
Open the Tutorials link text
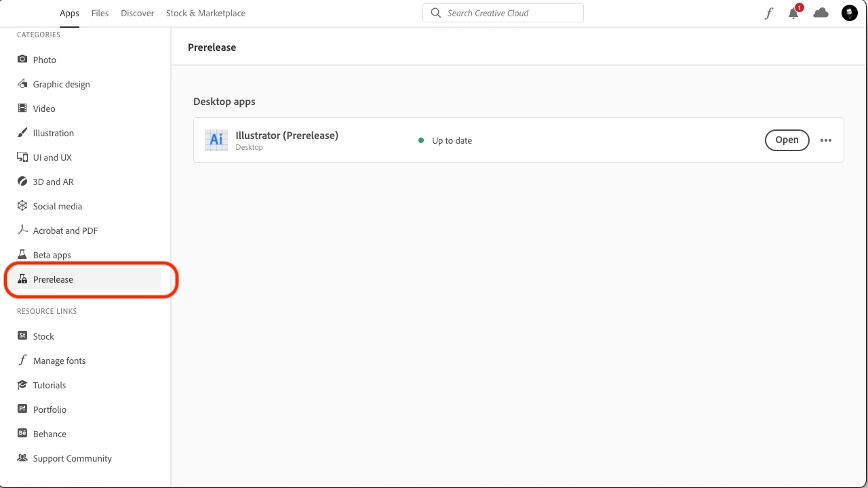tap(50, 385)
